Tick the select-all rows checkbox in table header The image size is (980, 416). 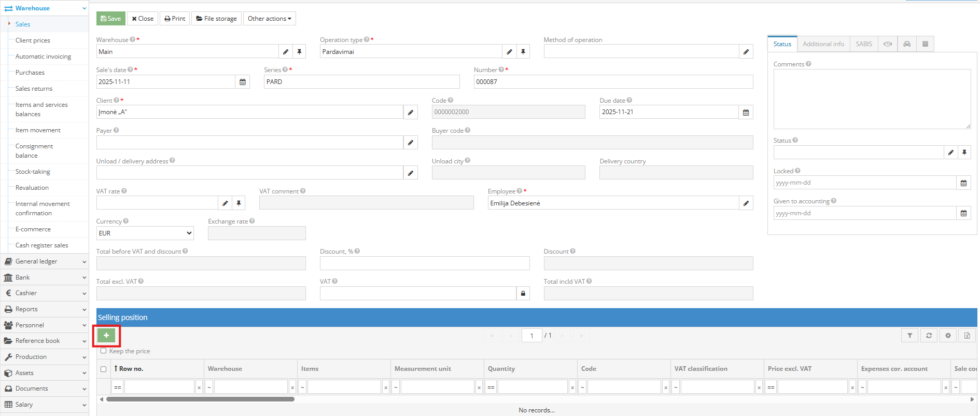103,369
